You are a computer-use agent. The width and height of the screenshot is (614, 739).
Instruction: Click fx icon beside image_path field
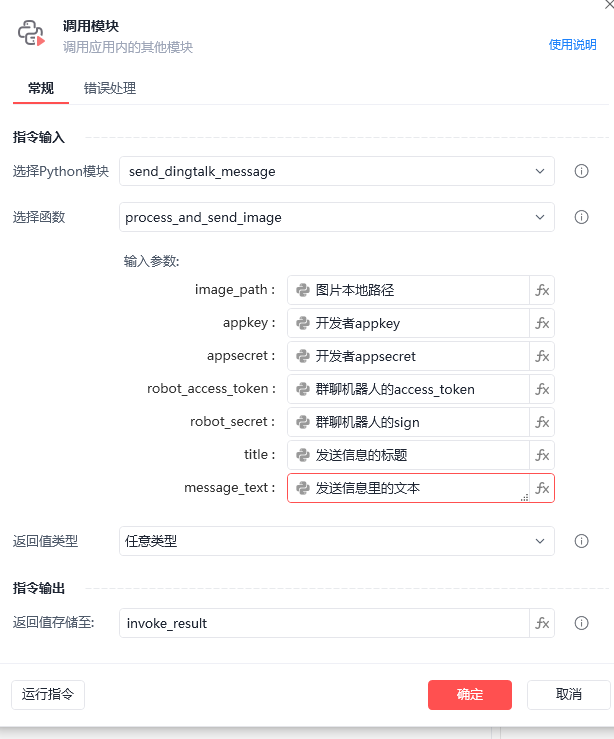tap(542, 290)
